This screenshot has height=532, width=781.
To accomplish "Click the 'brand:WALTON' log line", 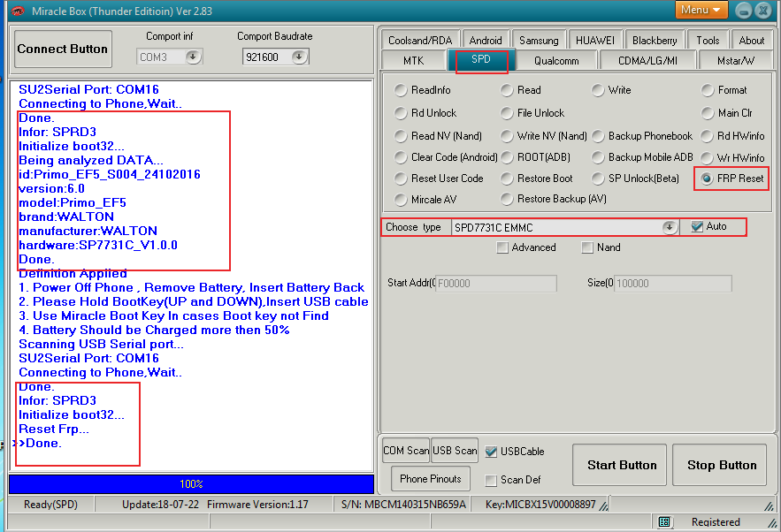I will (x=66, y=217).
